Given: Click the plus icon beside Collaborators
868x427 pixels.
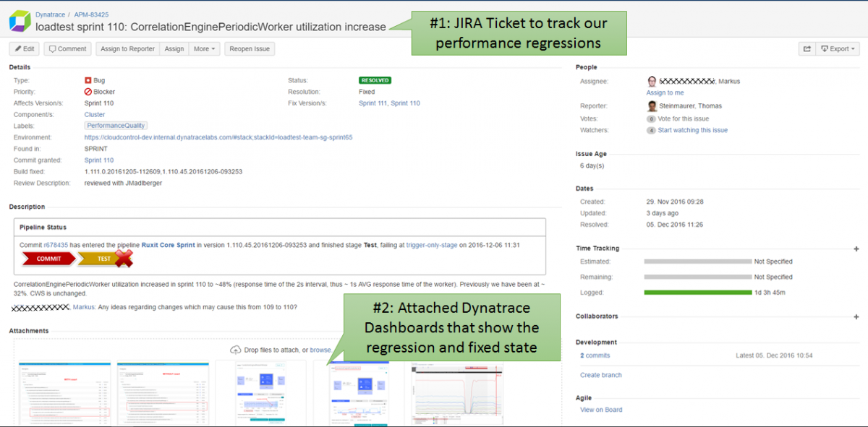Looking at the screenshot, I should point(856,316).
